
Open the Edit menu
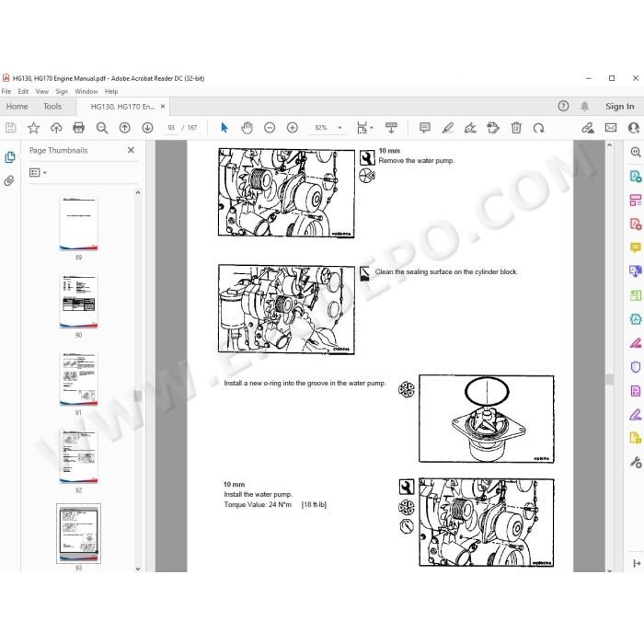pos(23,91)
